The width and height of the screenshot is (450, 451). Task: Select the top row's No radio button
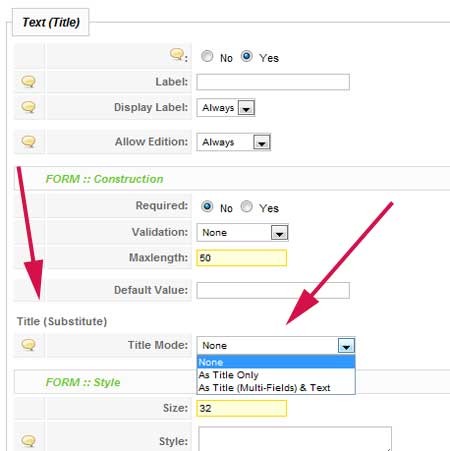point(207,56)
